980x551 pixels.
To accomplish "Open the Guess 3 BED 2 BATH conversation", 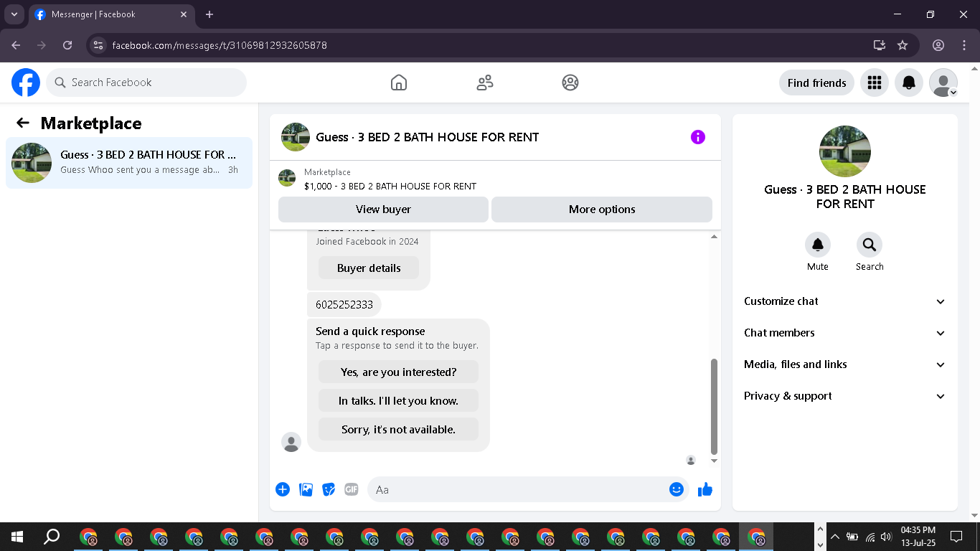I will click(x=129, y=162).
